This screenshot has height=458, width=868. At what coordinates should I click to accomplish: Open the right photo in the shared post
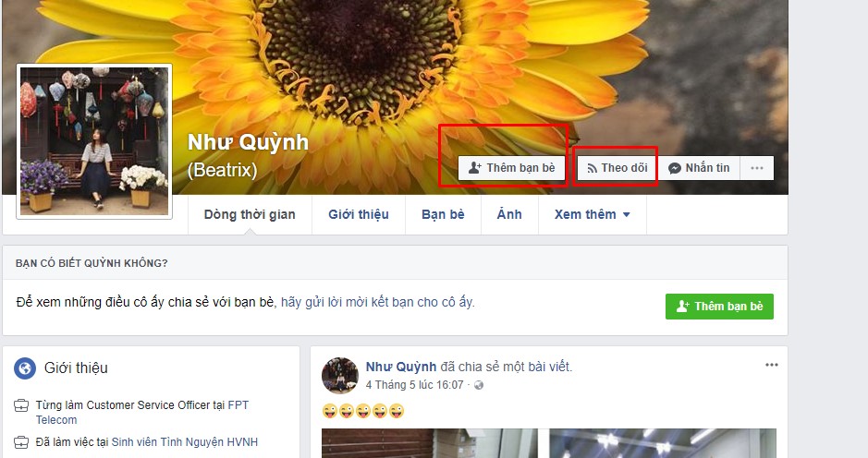pos(663,443)
